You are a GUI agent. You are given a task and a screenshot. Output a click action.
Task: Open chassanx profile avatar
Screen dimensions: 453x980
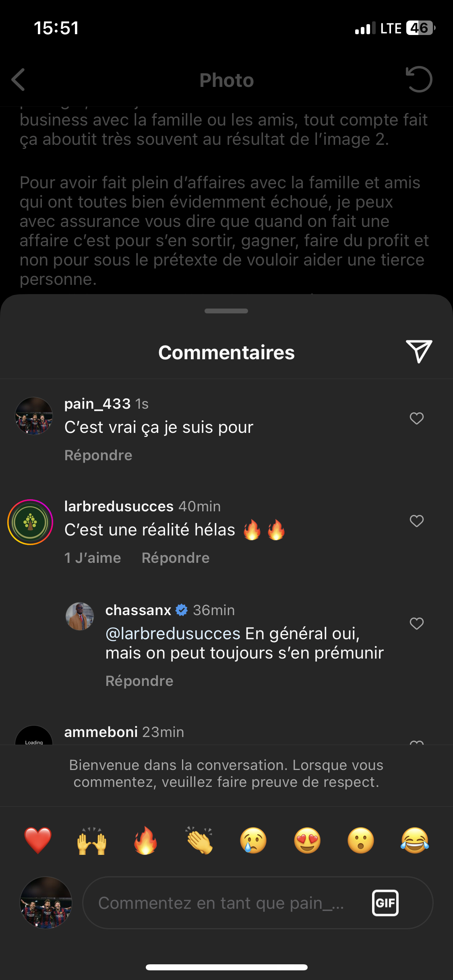[x=80, y=616]
